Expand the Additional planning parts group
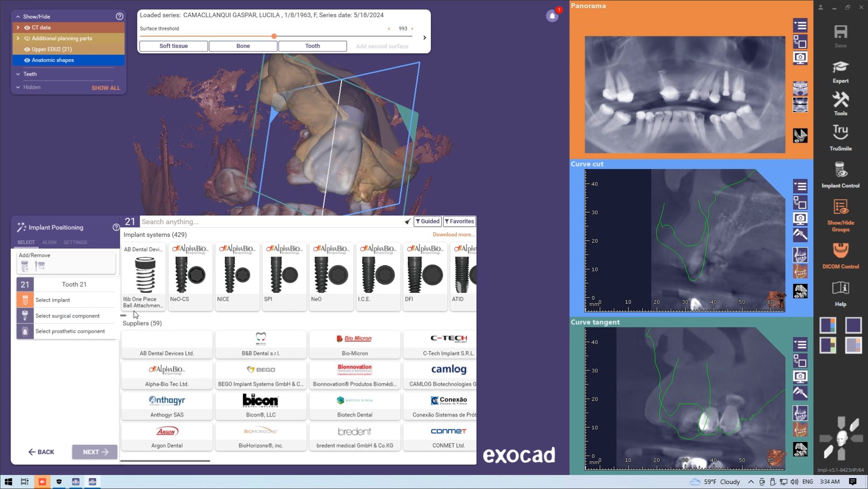This screenshot has height=489, width=868. 18,38
